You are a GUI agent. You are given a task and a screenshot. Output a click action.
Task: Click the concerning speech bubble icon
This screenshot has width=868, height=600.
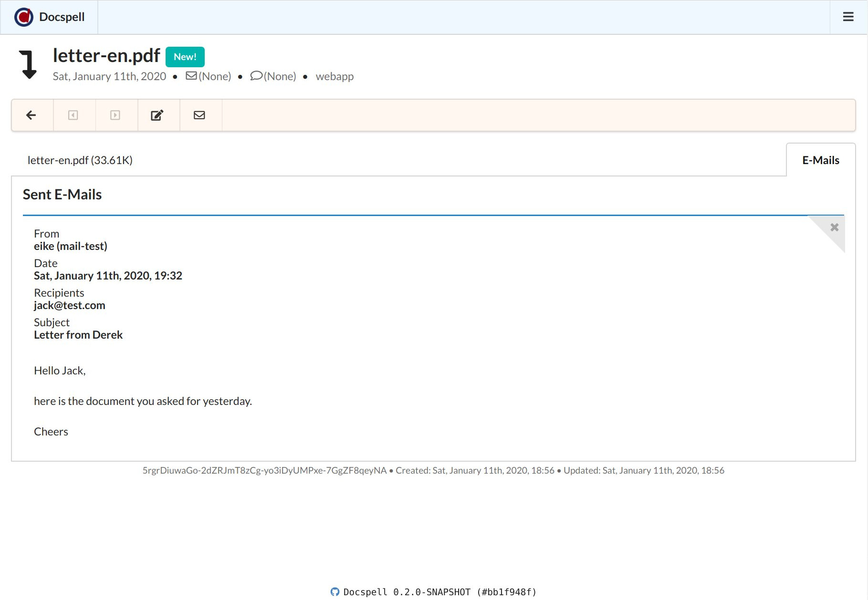(256, 76)
